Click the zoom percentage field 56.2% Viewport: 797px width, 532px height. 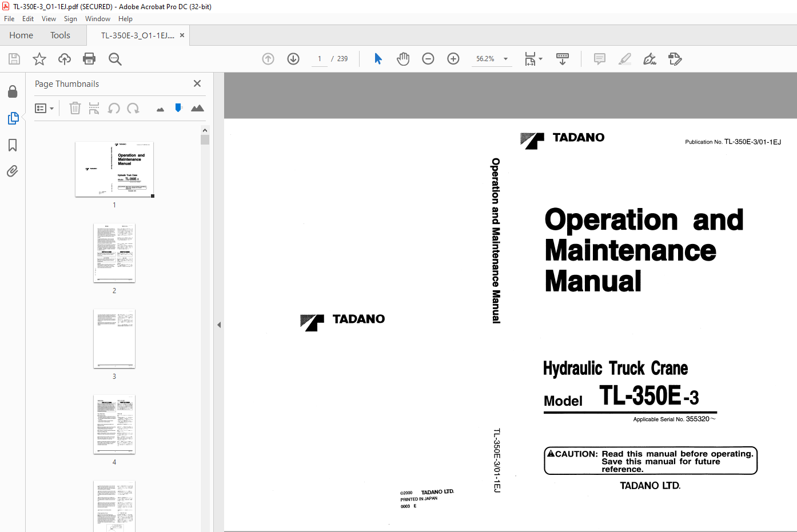[485, 59]
